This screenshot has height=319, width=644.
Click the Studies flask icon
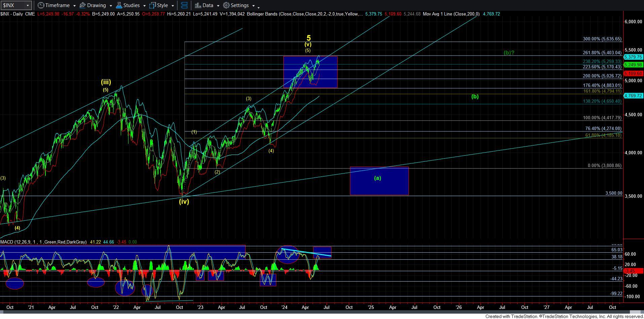119,5
